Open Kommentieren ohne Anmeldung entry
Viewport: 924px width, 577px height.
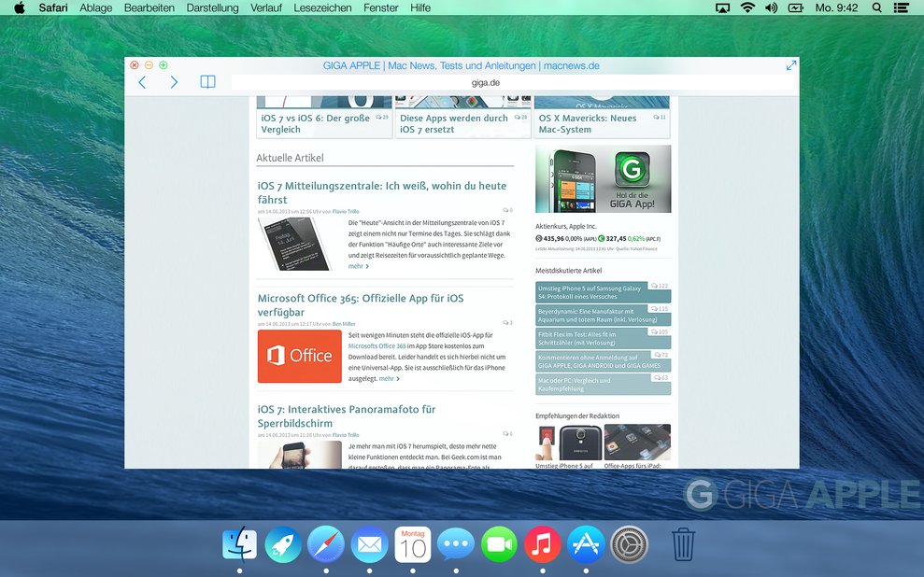(603, 361)
